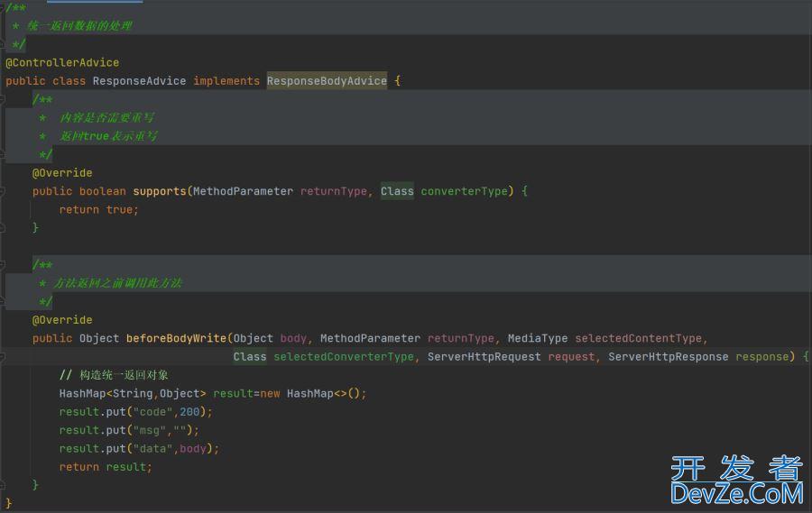Click the implements keyword

click(x=226, y=81)
